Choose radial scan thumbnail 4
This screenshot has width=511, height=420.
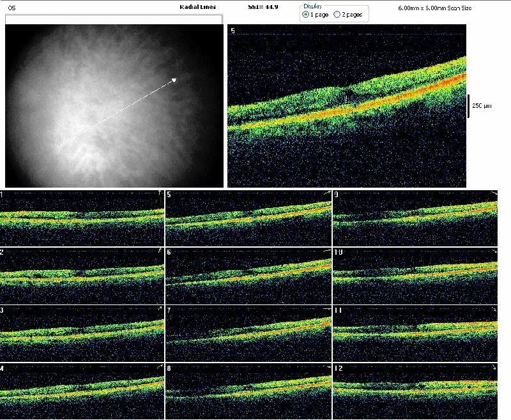[82, 391]
